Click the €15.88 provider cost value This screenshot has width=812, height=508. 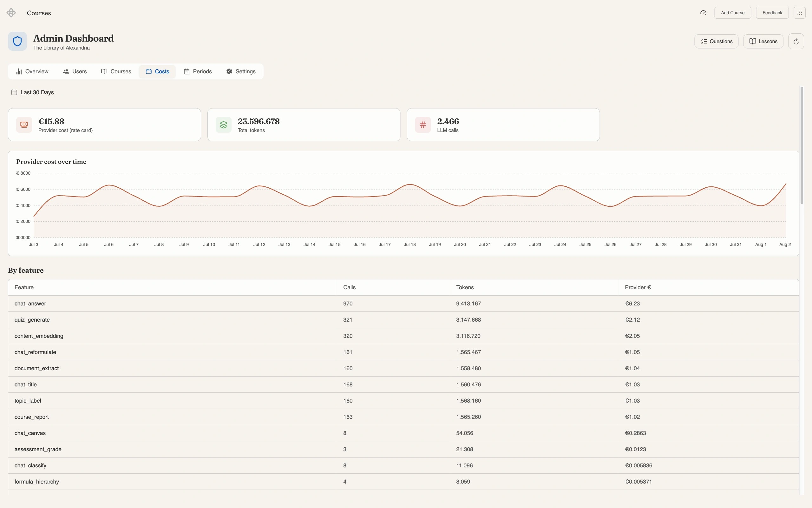pos(51,121)
